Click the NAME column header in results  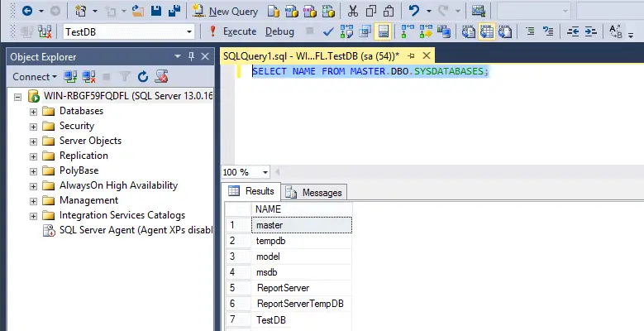pyautogui.click(x=302, y=209)
